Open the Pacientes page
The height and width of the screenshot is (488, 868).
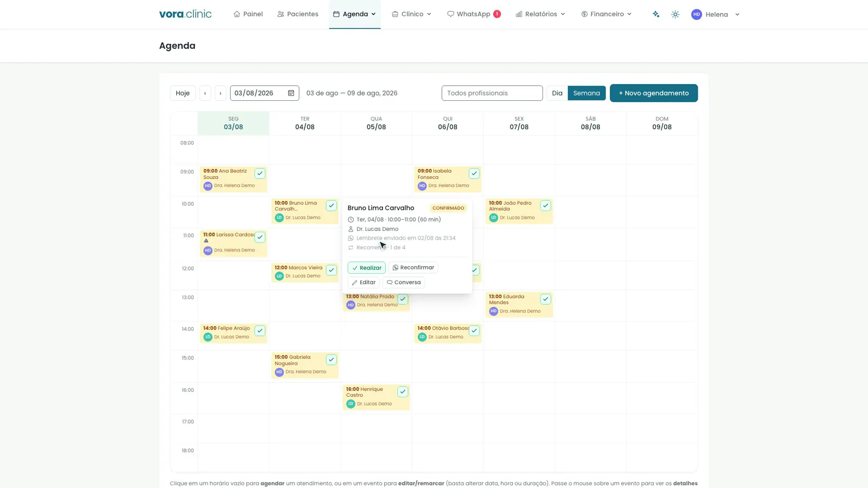(298, 14)
